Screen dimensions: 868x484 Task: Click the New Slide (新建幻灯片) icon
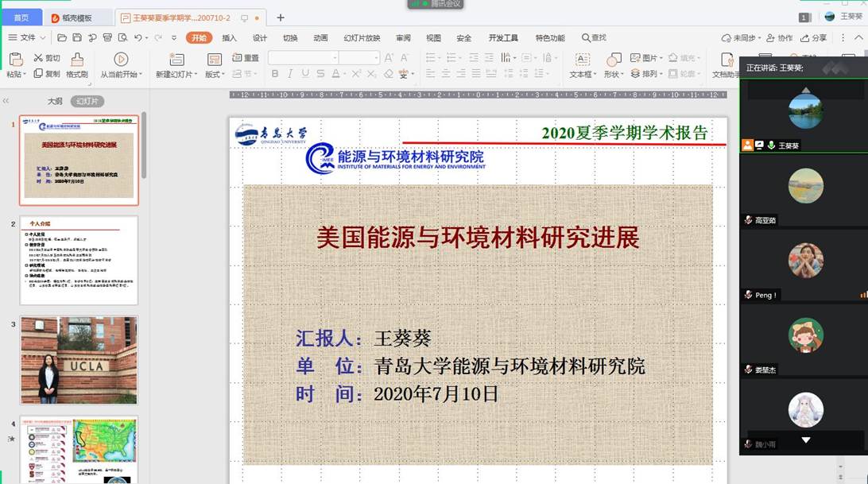point(176,60)
